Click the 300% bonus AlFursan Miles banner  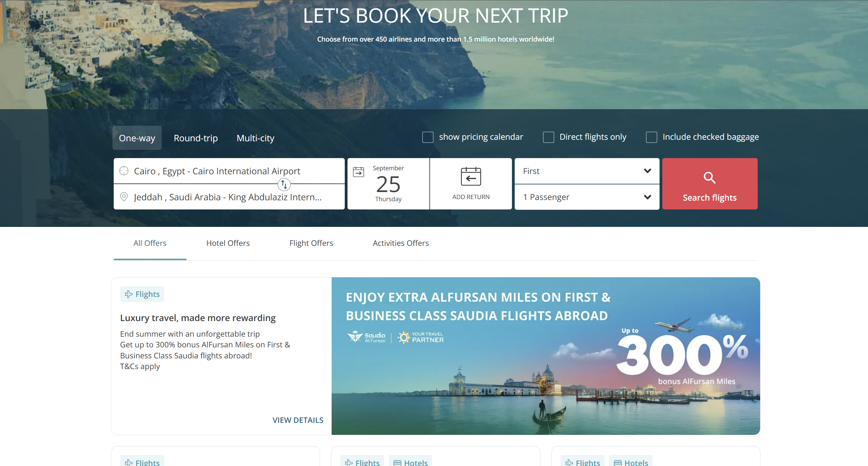pyautogui.click(x=546, y=356)
